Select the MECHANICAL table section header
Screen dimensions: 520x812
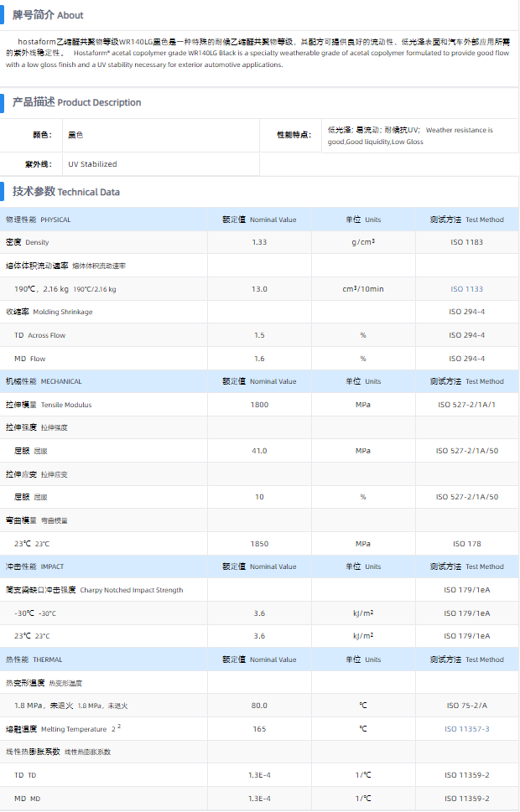[44, 381]
